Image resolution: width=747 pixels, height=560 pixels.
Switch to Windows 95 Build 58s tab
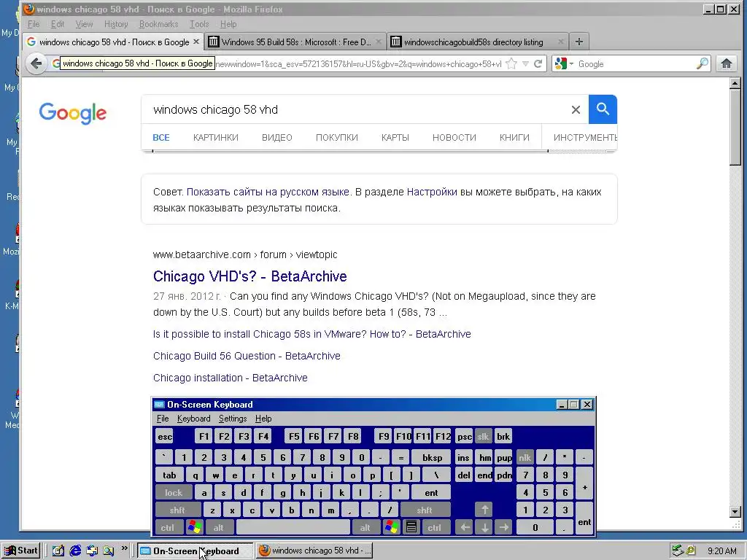[x=295, y=42]
